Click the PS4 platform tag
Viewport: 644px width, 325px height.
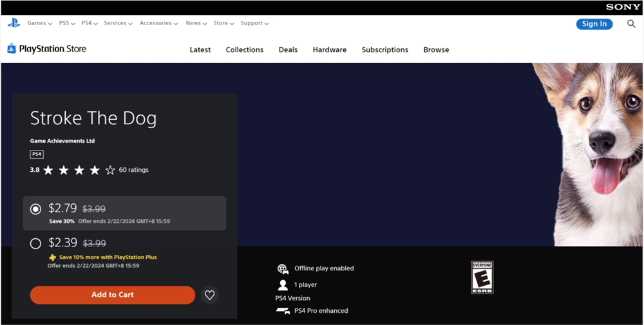tap(37, 154)
